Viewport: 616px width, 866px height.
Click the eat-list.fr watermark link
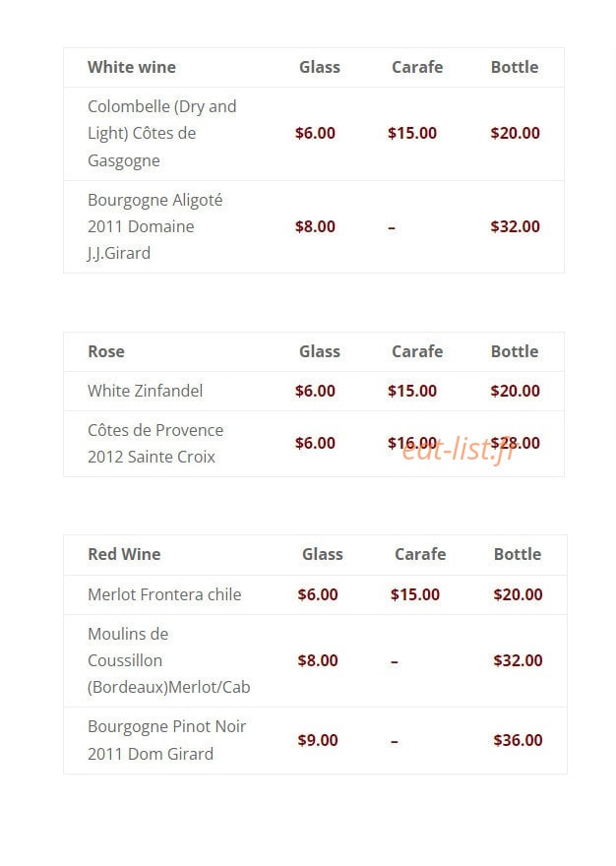(x=458, y=449)
